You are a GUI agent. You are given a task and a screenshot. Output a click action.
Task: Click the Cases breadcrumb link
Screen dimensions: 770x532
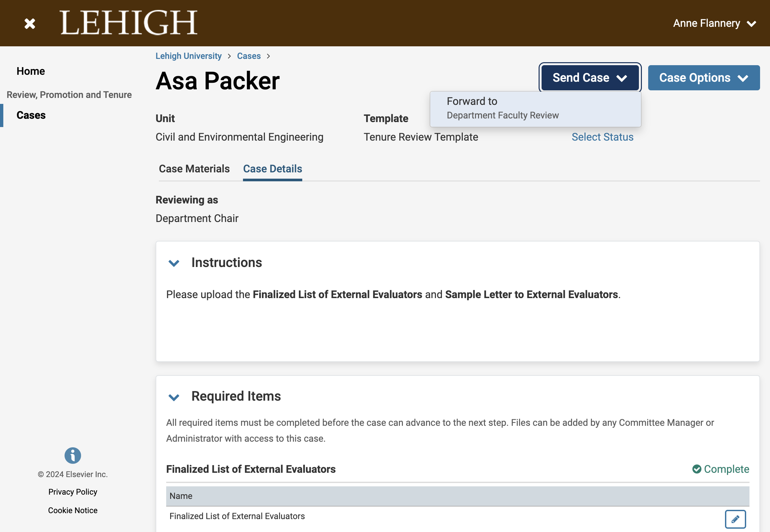249,56
